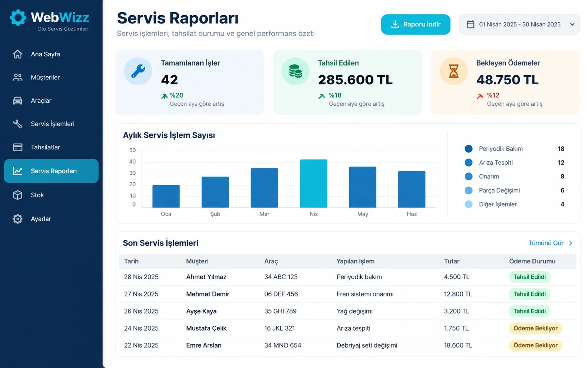Click the Periyodik Bakım legend color dot

click(469, 149)
